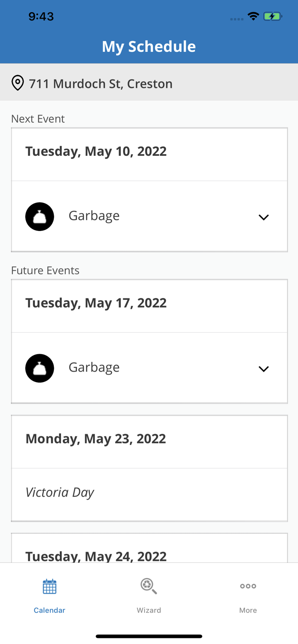
Task: Tap the battery charging status icon
Action: tap(272, 17)
